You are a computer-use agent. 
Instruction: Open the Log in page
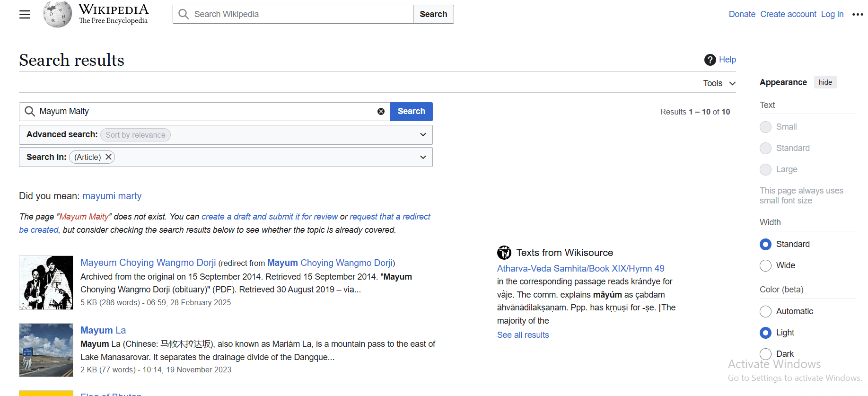coord(832,14)
